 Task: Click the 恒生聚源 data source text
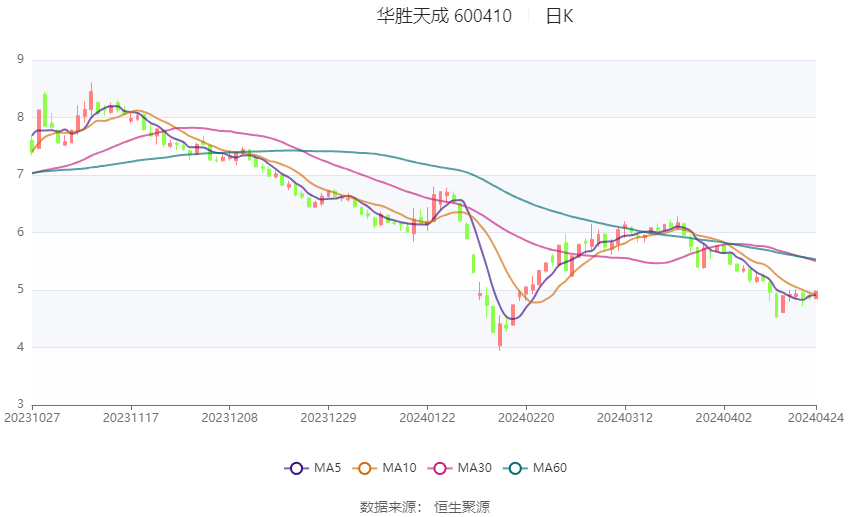(x=462, y=507)
